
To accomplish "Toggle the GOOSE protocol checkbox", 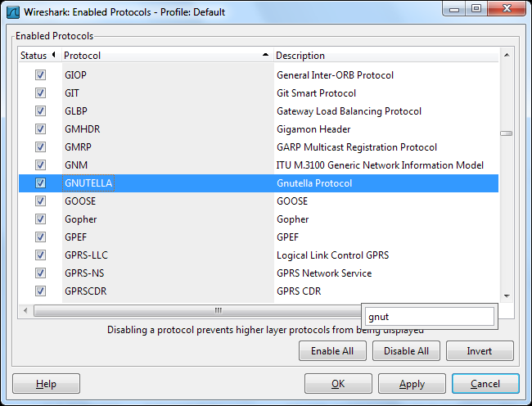I will click(x=40, y=201).
